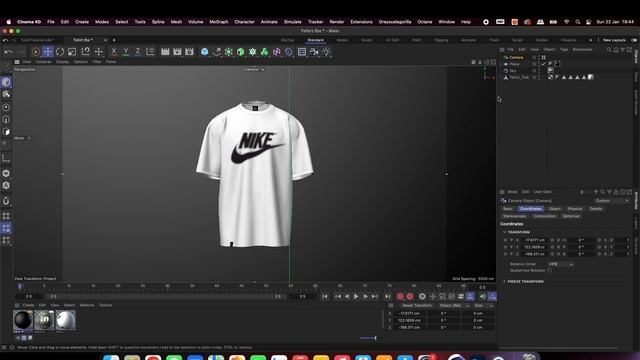Select the Sky object in Object Manager
This screenshot has width=640, height=360.
513,71
